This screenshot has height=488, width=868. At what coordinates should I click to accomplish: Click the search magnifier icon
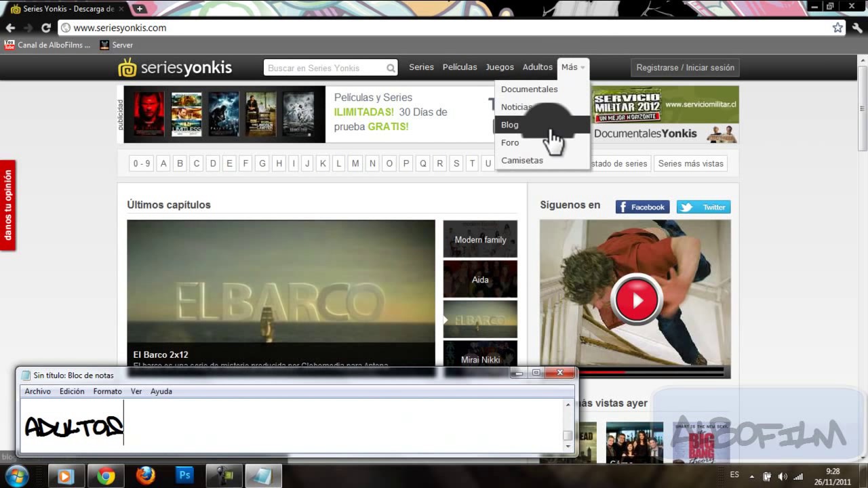(391, 68)
